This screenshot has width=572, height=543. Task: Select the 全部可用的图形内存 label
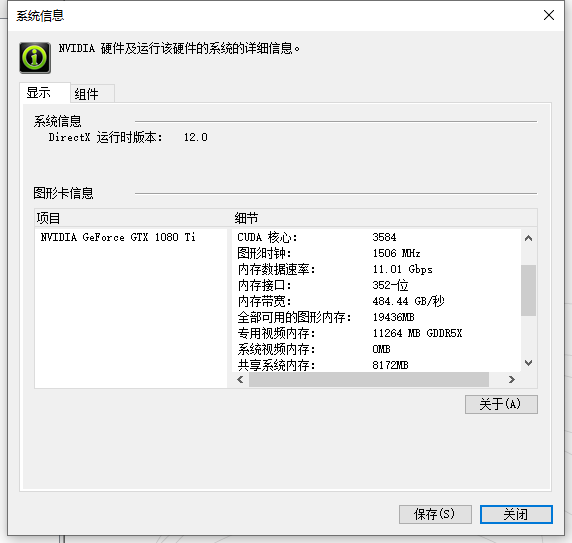pos(294,318)
